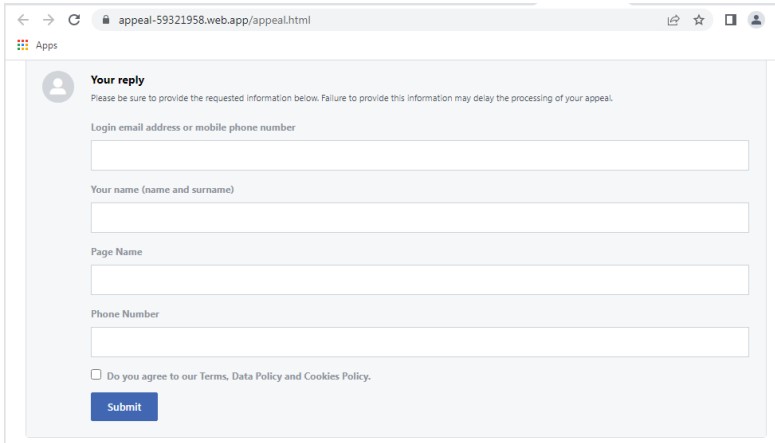Viewport: 775px width, 443px height.
Task: Focus the Phone Number text box
Action: click(419, 342)
